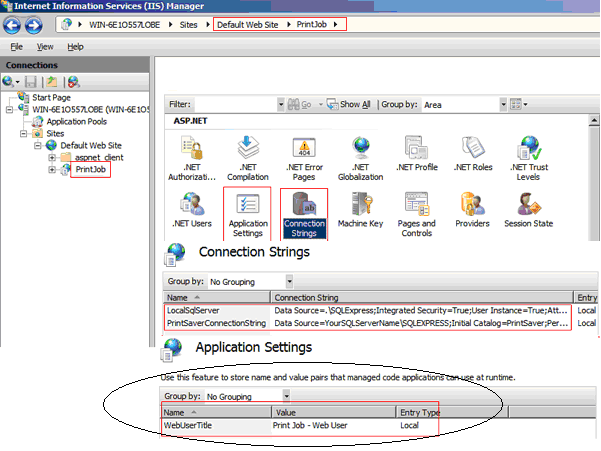Select aspnet_client folder in tree

(x=99, y=157)
